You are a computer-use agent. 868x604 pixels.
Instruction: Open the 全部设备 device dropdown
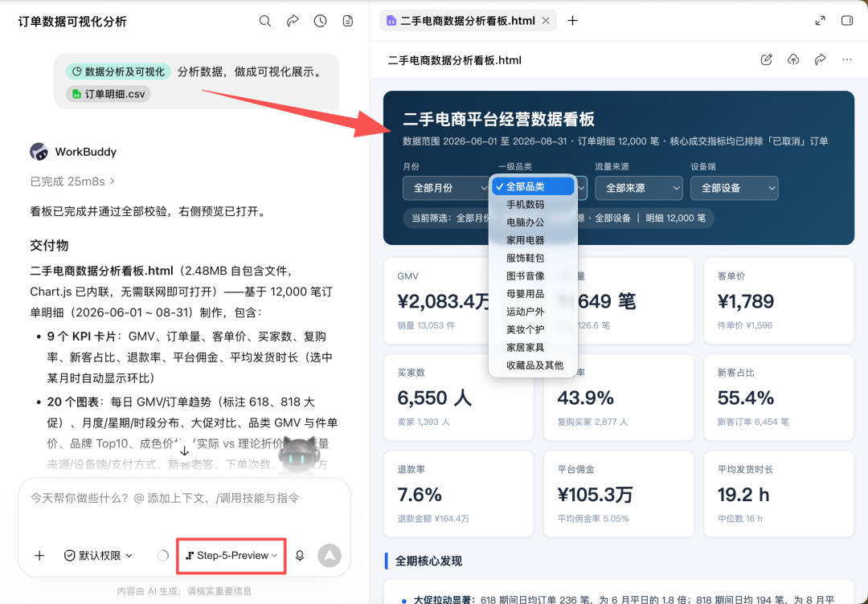pos(734,188)
